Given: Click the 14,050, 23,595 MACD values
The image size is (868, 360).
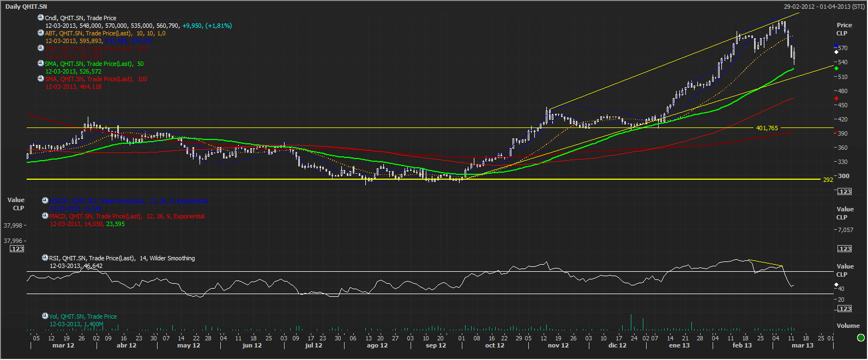Looking at the screenshot, I should pos(104,224).
